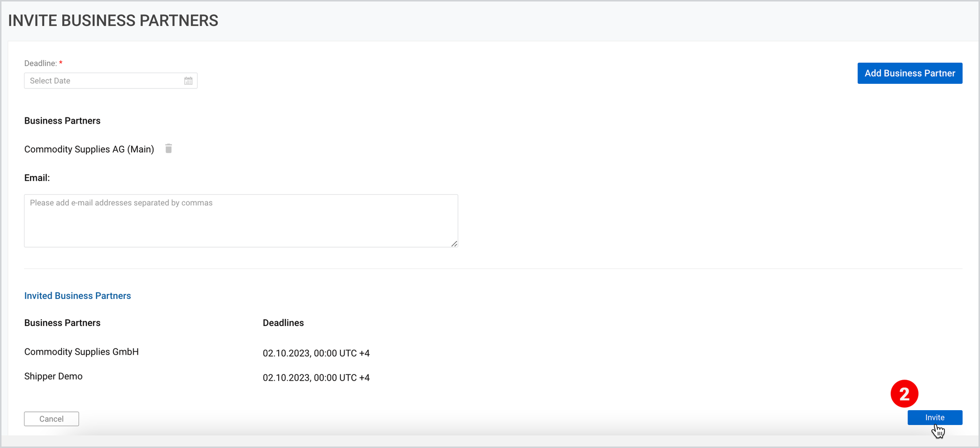The width and height of the screenshot is (980, 448).
Task: Click the deadline value for Commodity Supplies GmbH
Action: tap(316, 353)
